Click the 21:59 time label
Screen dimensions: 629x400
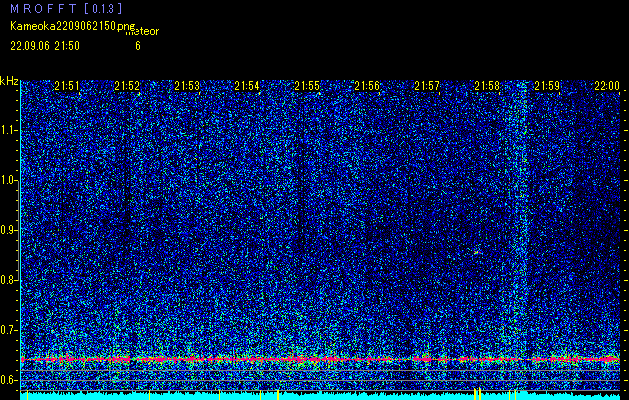tap(547, 86)
